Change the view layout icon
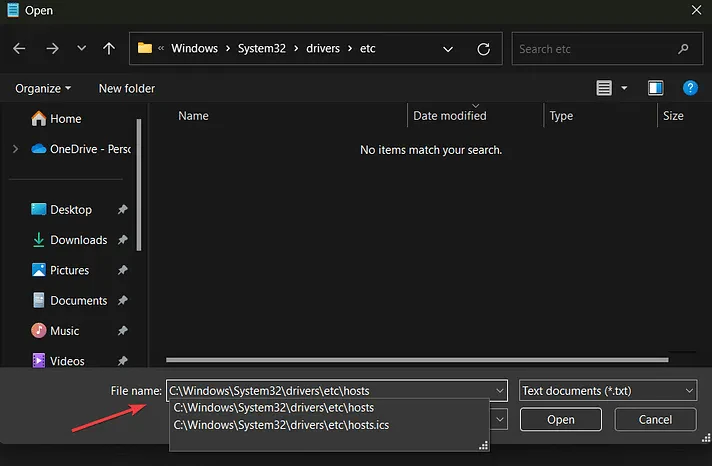Screen dimensions: 712x466 [603, 88]
